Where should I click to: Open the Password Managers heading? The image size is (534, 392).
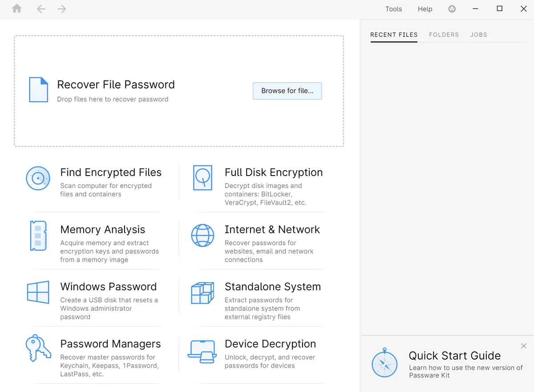(x=110, y=344)
